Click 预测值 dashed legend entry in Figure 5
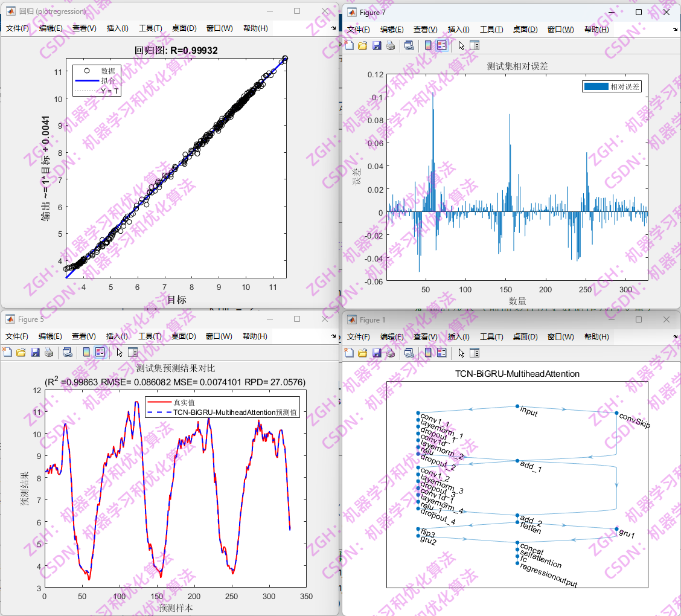The image size is (681, 616). click(x=222, y=412)
